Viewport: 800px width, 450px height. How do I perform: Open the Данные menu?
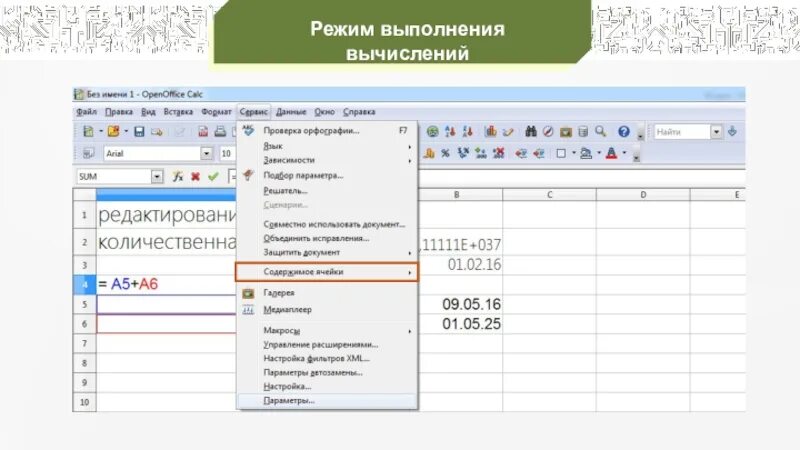[x=291, y=112]
